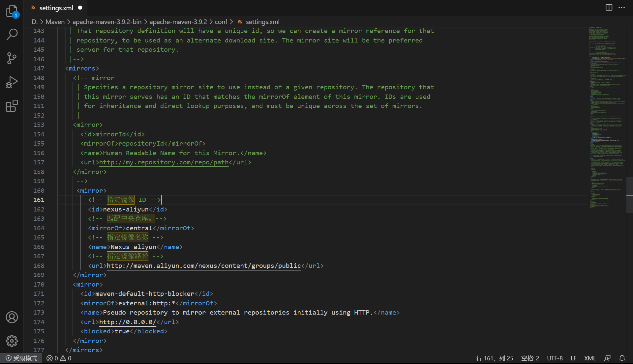Image resolution: width=633 pixels, height=364 pixels.
Task: Open the Search view icon
Action: pos(12,34)
